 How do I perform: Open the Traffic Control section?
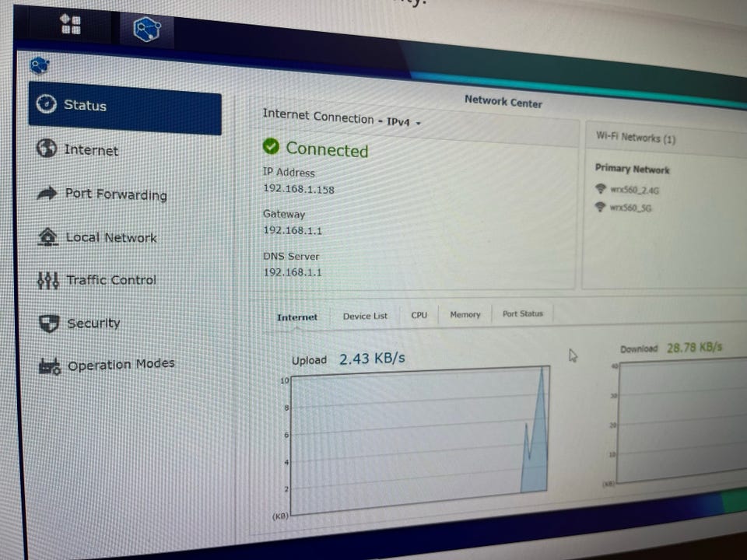point(111,279)
